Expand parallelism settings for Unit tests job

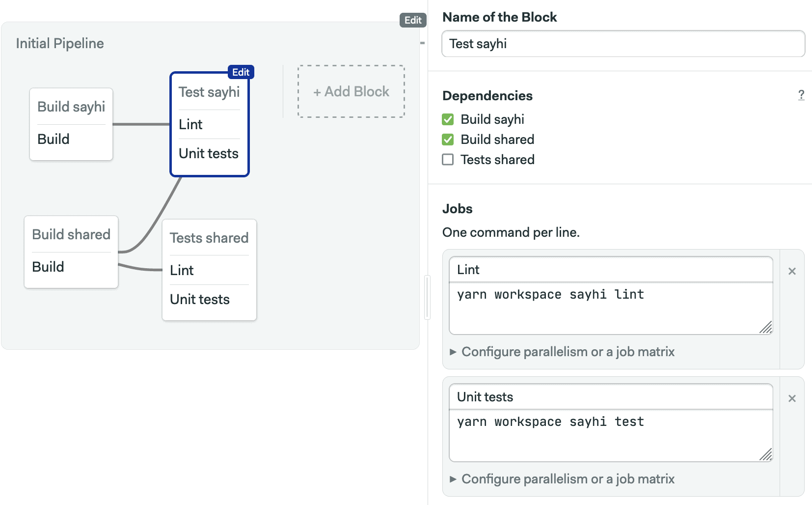point(562,479)
